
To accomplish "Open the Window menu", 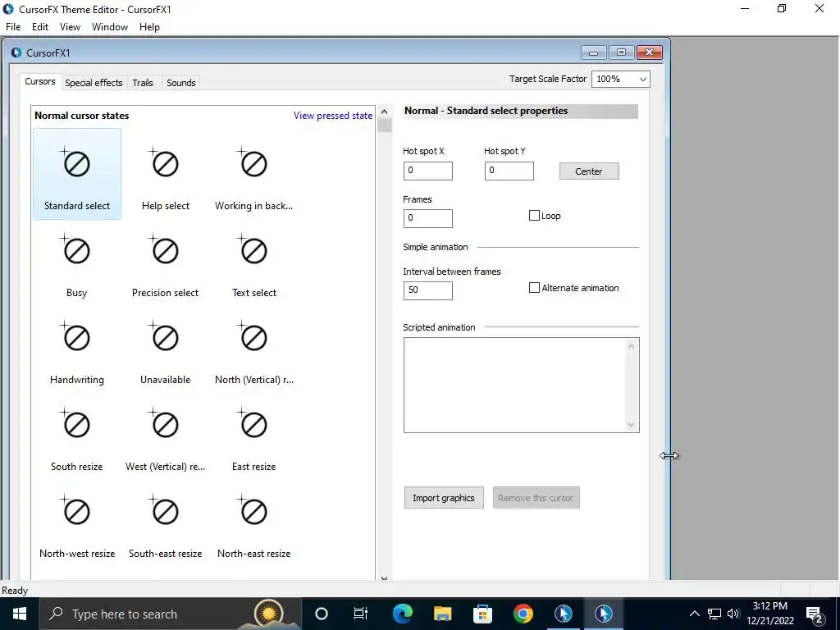I will [x=110, y=27].
